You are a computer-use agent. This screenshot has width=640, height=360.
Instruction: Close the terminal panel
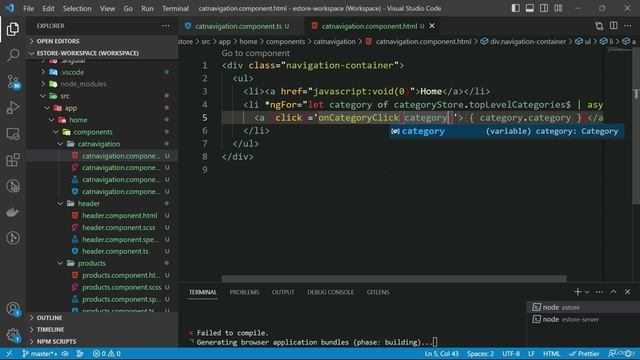click(x=628, y=292)
